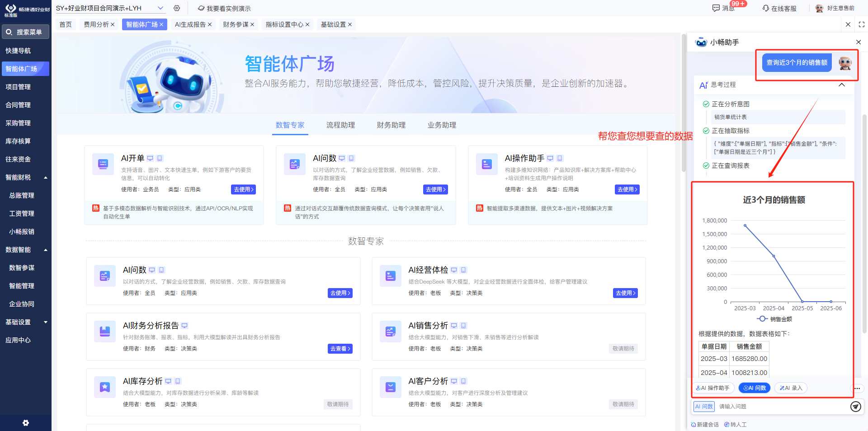Switch assistant mode to AI 操作助手
The image size is (868, 431).
(x=713, y=388)
